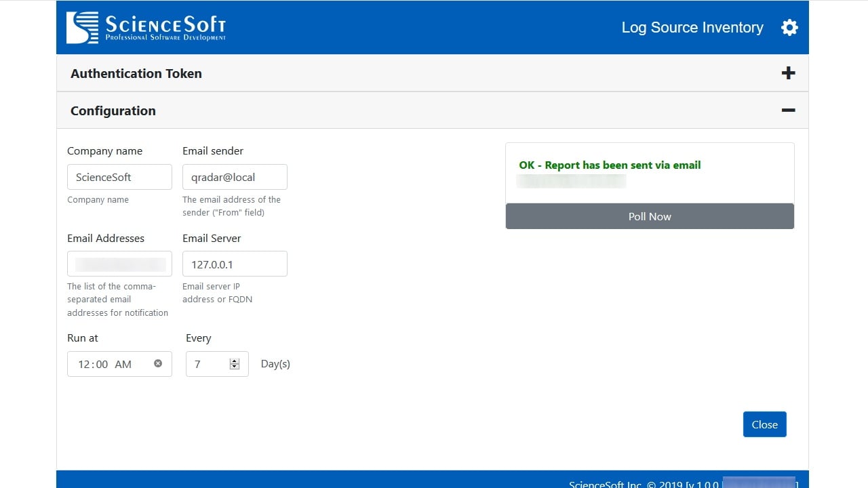The image size is (868, 488).
Task: Clear the Run at time value
Action: pos(158,363)
